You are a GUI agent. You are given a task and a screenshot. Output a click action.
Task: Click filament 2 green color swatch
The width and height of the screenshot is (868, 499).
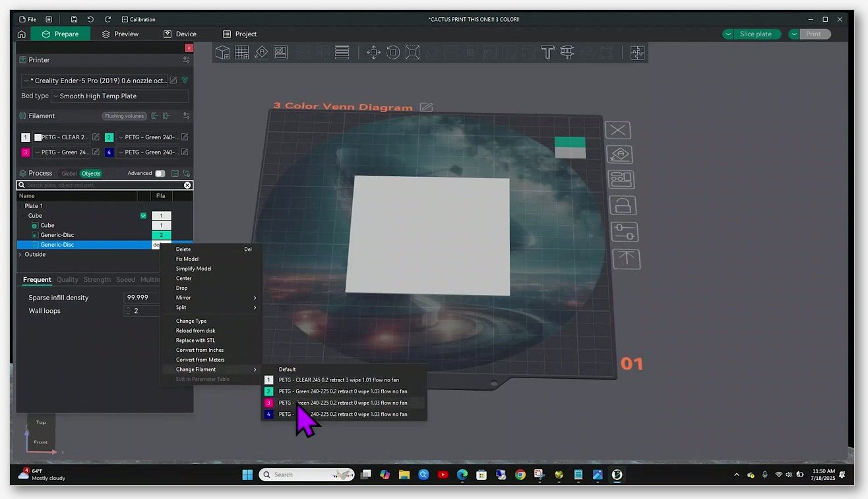click(109, 137)
